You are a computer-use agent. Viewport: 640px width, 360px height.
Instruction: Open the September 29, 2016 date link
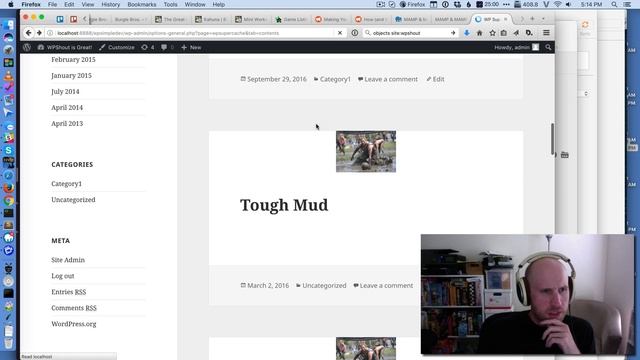tap(277, 79)
